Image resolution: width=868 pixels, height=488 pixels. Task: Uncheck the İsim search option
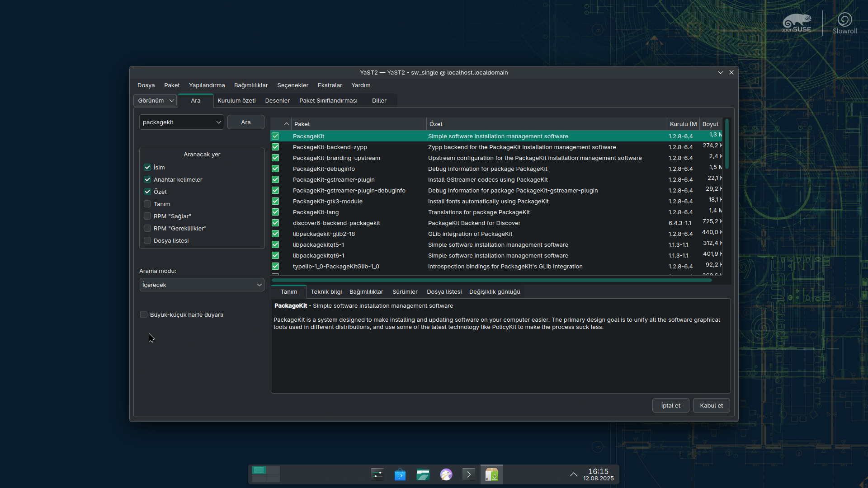point(147,167)
